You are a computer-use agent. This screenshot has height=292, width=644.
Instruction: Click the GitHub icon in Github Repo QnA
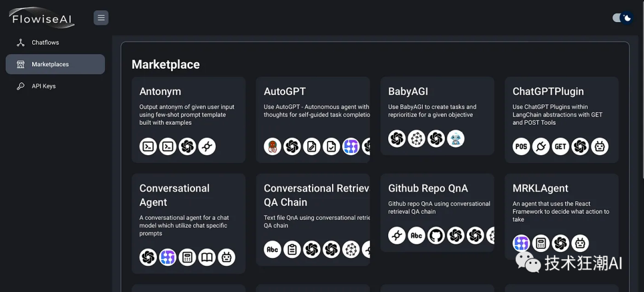436,235
